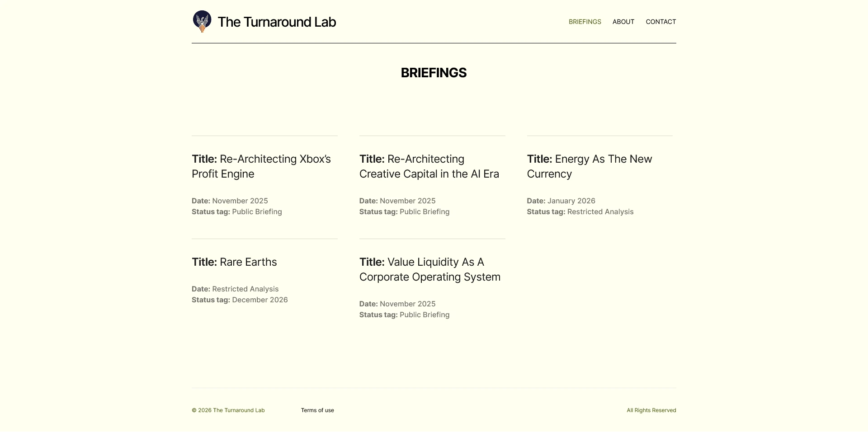The width and height of the screenshot is (868, 432).
Task: Click 'December 2026' under the Rare Earths briefing
Action: point(259,300)
